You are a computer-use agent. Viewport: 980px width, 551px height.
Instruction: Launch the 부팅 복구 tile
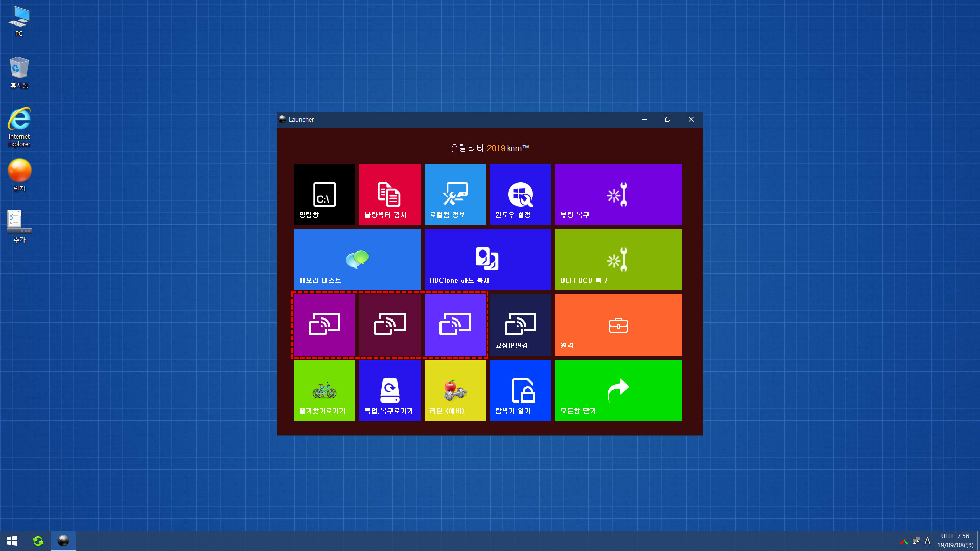pyautogui.click(x=618, y=194)
